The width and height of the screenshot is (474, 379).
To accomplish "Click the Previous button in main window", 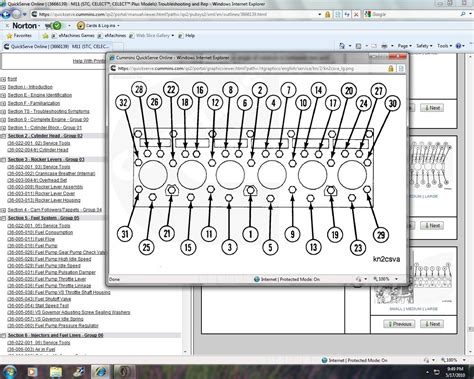I will coord(399,324).
